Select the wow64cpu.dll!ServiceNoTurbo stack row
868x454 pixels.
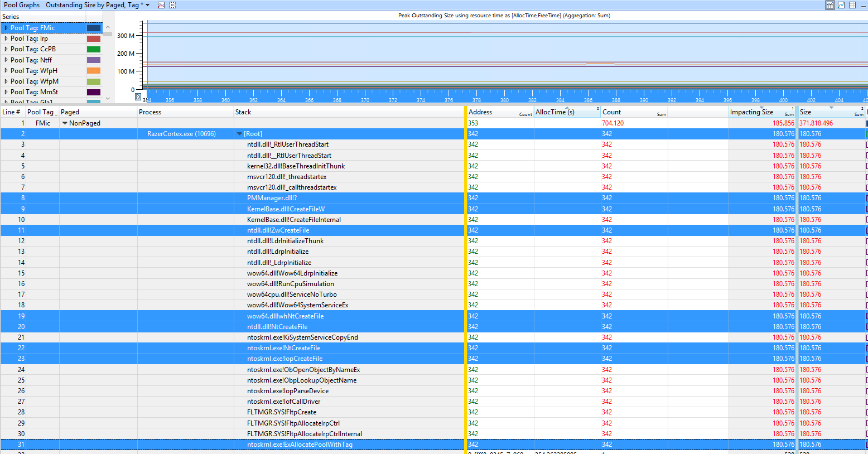click(x=292, y=294)
